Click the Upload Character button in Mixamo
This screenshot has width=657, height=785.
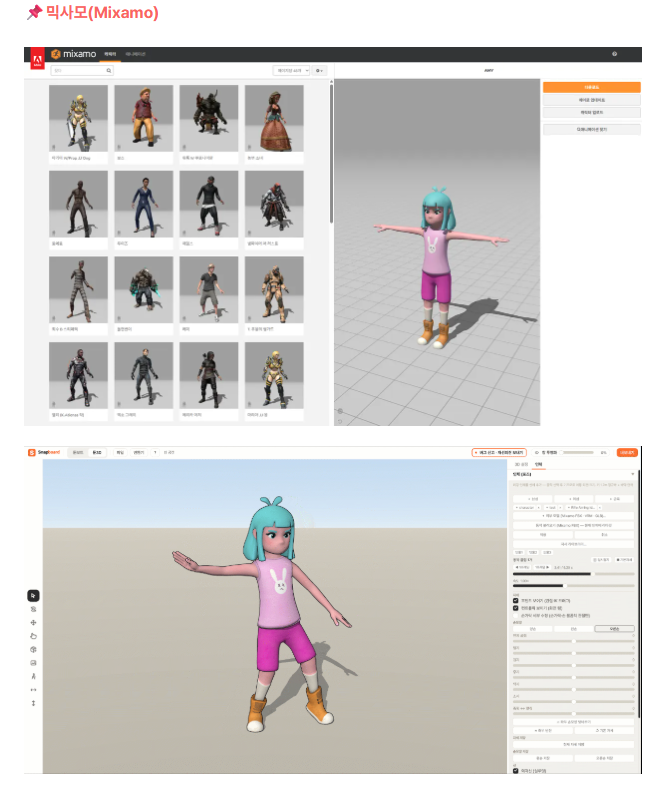tap(591, 113)
